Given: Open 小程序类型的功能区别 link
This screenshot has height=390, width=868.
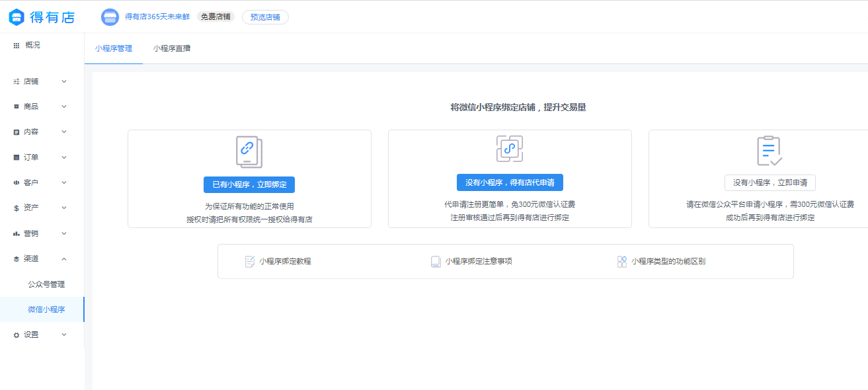Looking at the screenshot, I should point(668,262).
